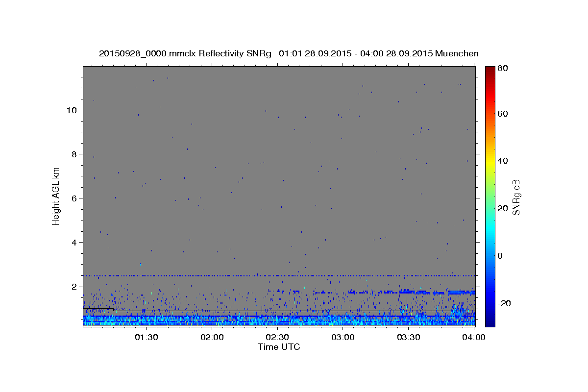This screenshot has width=588, height=392.
Task: Click the colorbar value 40
Action: pos(503,161)
